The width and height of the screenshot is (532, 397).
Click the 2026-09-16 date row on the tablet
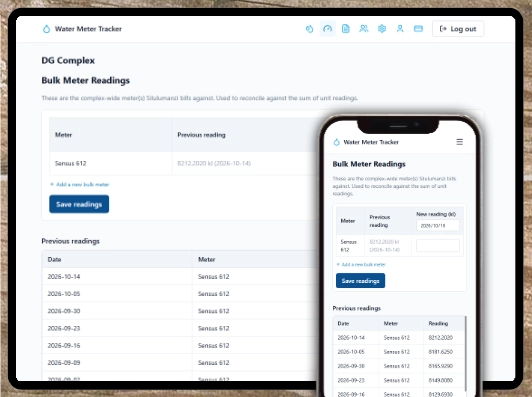click(64, 345)
